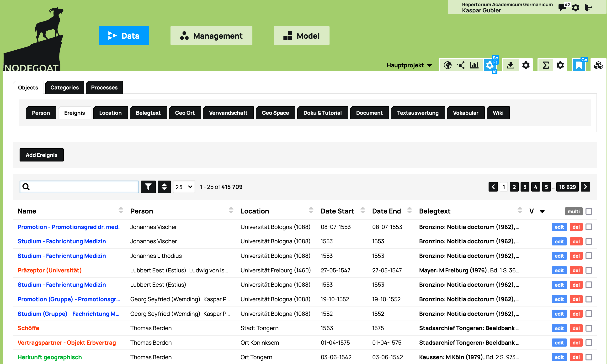Viewport: 607px width, 364px height.
Task: Open social network visualisation icon
Action: click(461, 65)
